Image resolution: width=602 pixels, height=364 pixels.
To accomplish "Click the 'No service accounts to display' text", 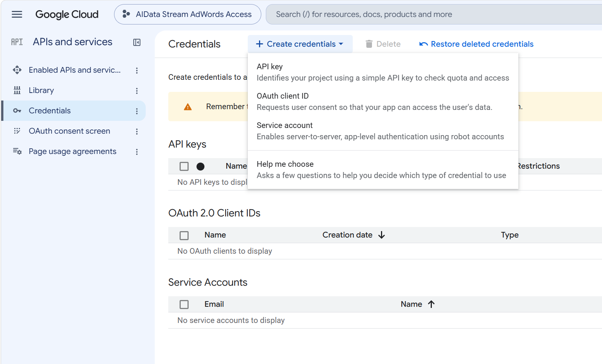I will click(231, 320).
